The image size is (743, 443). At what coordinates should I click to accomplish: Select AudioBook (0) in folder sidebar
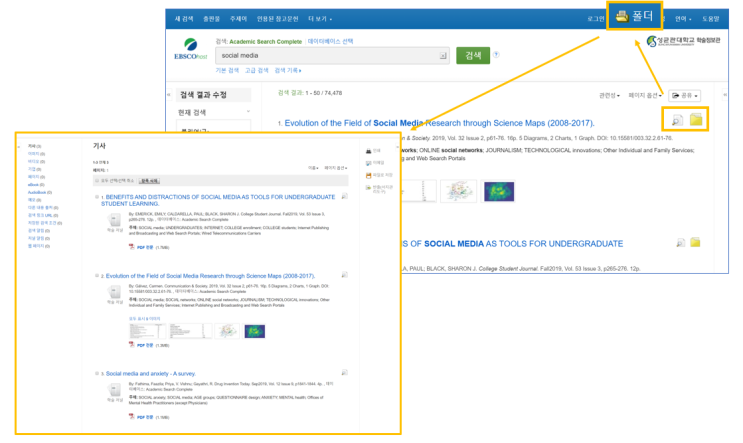pyautogui.click(x=40, y=192)
